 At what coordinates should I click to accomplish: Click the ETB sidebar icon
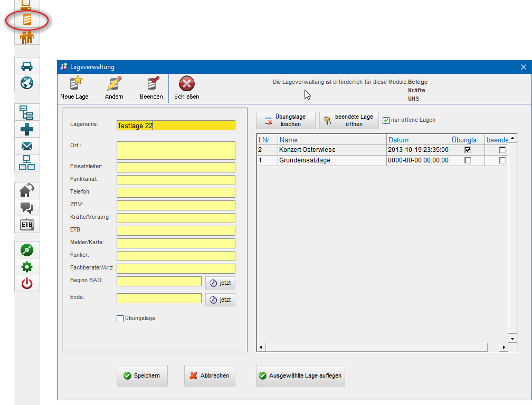click(27, 225)
